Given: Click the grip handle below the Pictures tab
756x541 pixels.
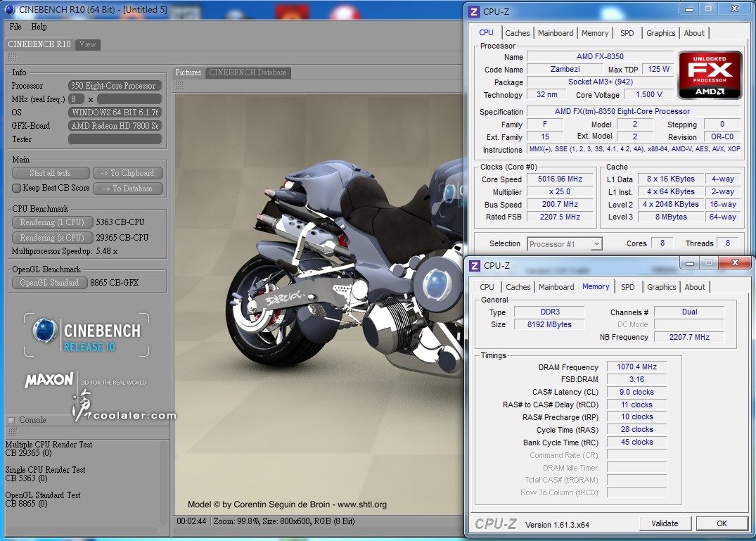Looking at the screenshot, I should click(x=179, y=86).
